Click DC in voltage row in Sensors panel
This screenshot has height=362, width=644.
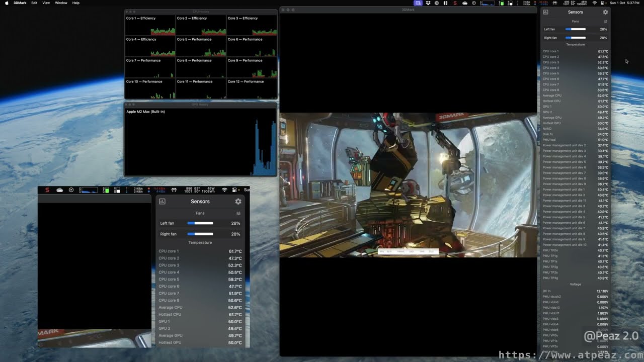point(576,291)
